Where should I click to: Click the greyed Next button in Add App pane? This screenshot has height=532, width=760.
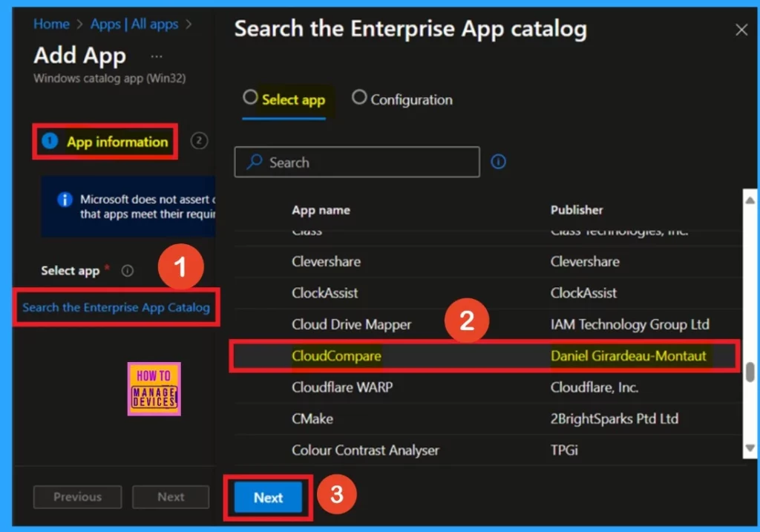tap(171, 496)
